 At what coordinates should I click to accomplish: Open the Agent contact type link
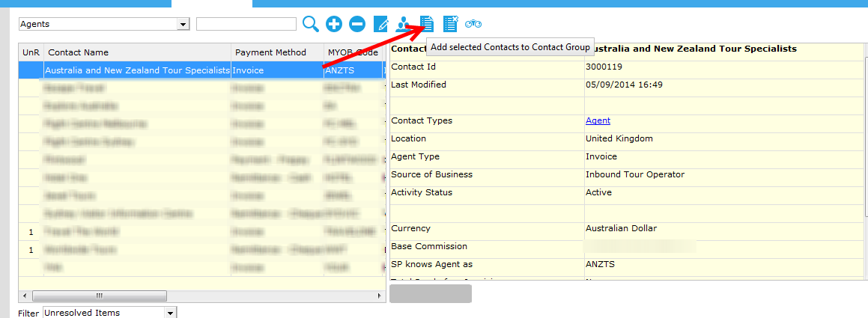coord(598,120)
